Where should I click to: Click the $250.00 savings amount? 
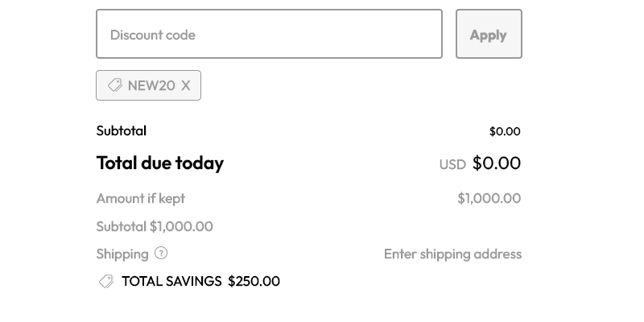point(254,281)
